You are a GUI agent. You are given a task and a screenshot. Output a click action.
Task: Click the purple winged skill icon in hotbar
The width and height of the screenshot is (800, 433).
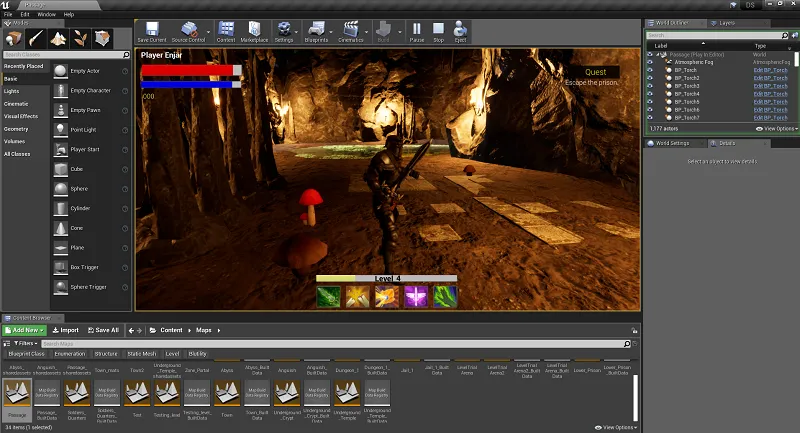pyautogui.click(x=416, y=296)
